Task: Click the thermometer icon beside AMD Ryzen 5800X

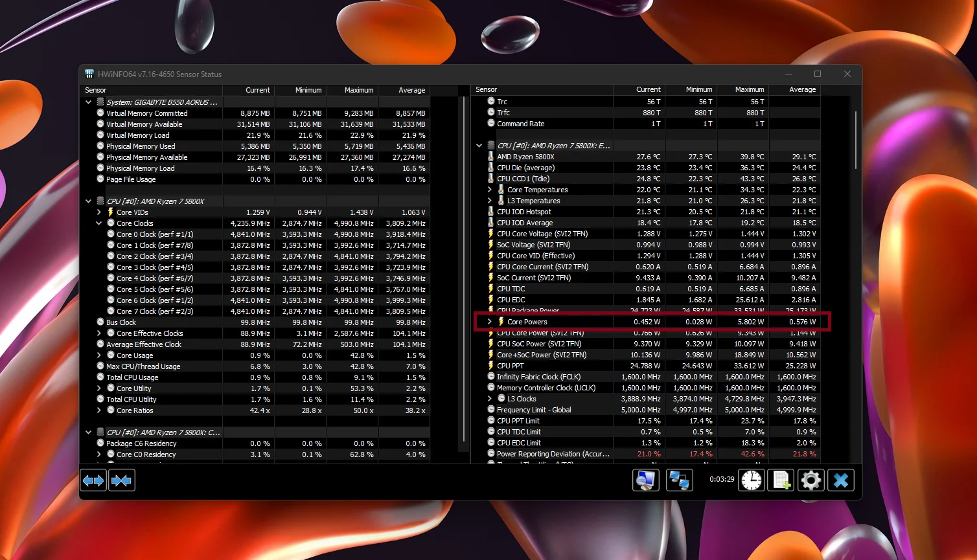Action: (491, 157)
